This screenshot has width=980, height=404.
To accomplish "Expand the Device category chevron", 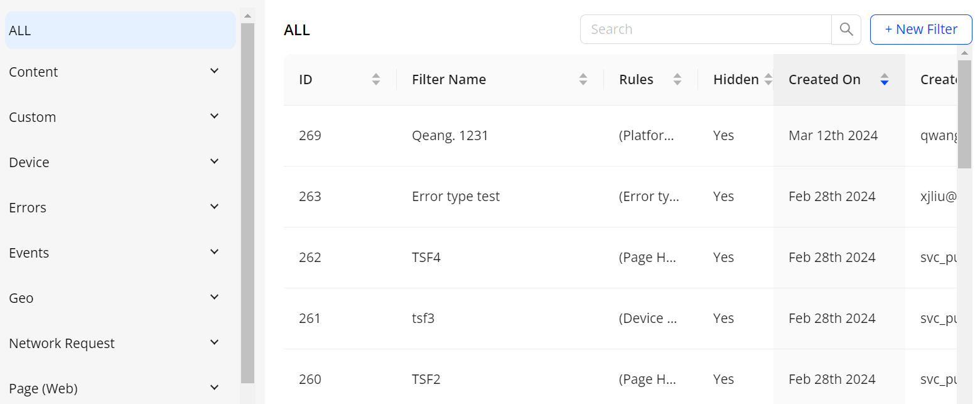I will click(x=214, y=161).
